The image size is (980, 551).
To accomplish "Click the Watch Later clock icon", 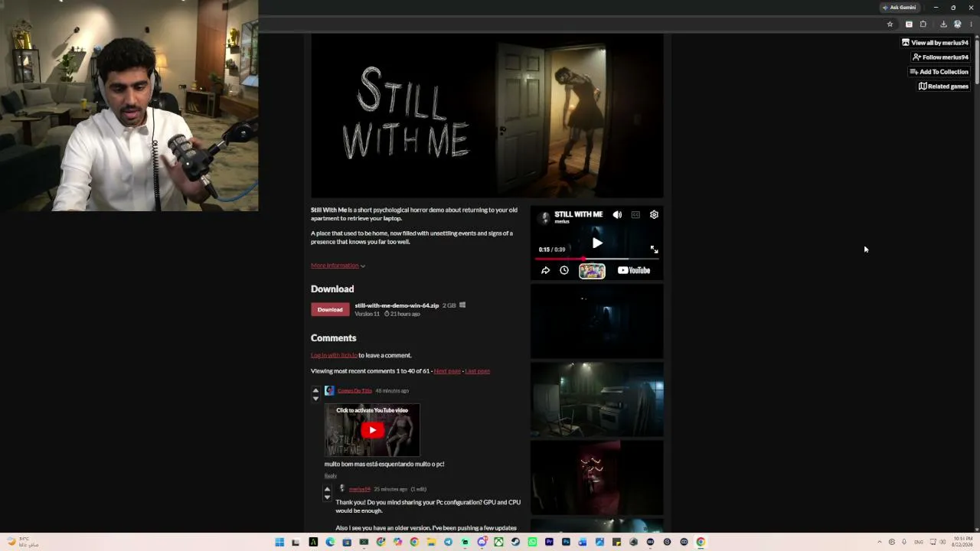I will [564, 270].
